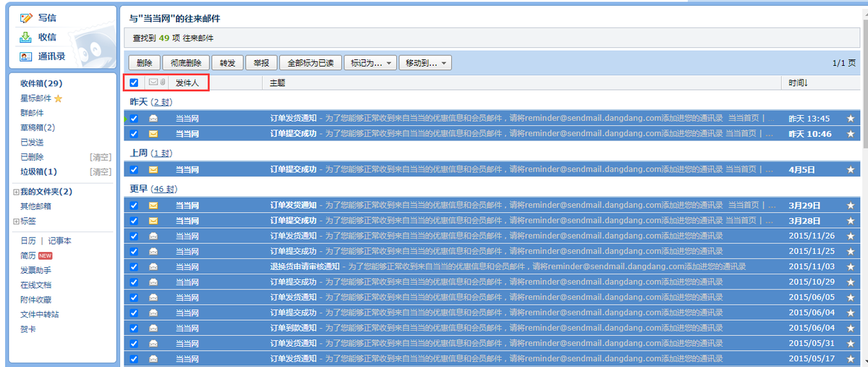The height and width of the screenshot is (367, 868).
Task: Uncheck the checkbox for the 4月5日 mail
Action: click(134, 169)
